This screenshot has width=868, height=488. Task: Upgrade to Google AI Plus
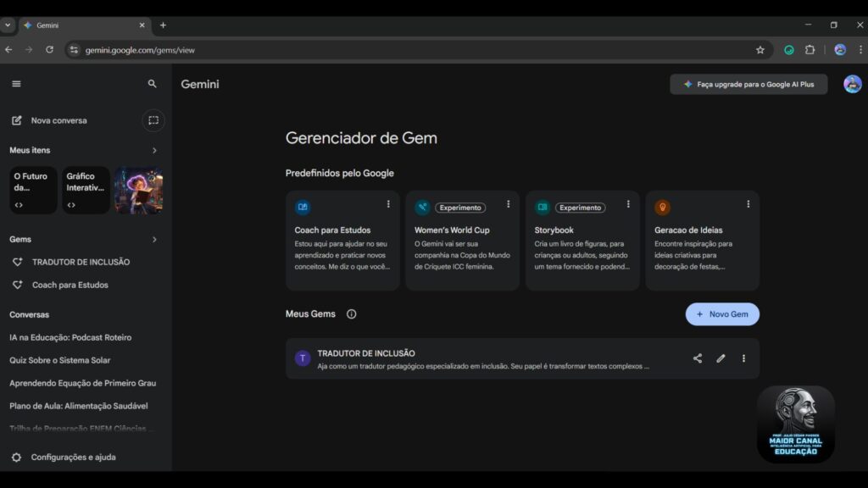point(748,84)
